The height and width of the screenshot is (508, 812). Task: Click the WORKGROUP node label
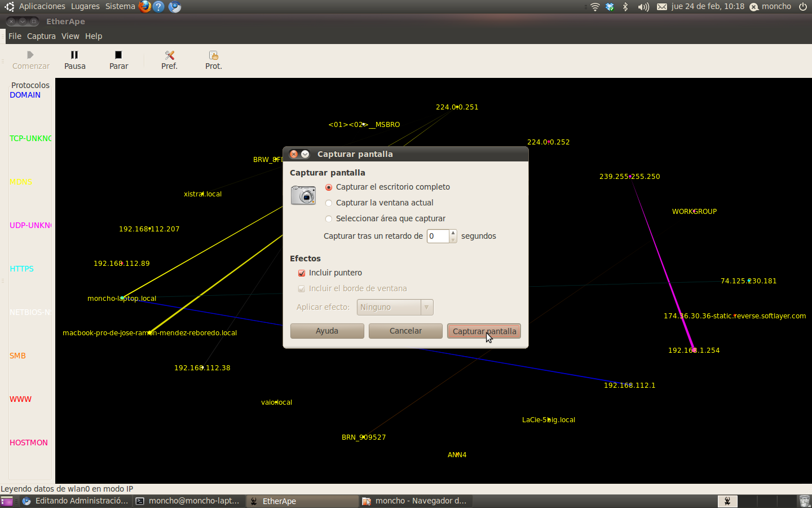pyautogui.click(x=694, y=211)
